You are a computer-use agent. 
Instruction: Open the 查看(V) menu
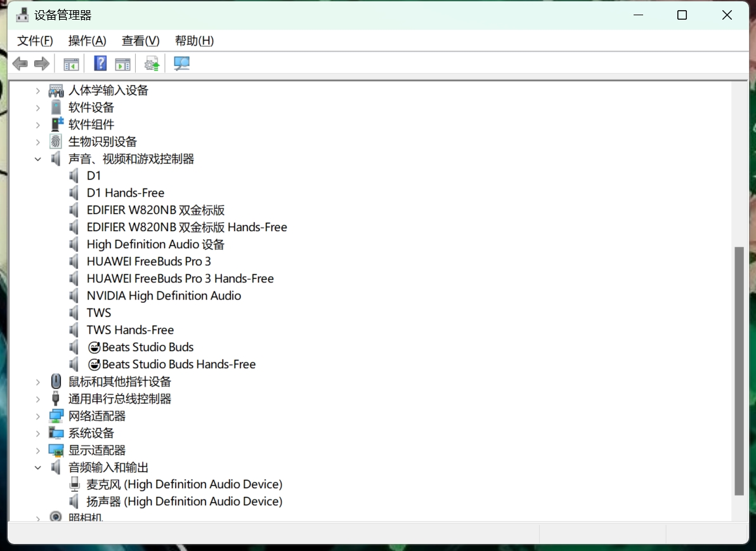tap(140, 41)
